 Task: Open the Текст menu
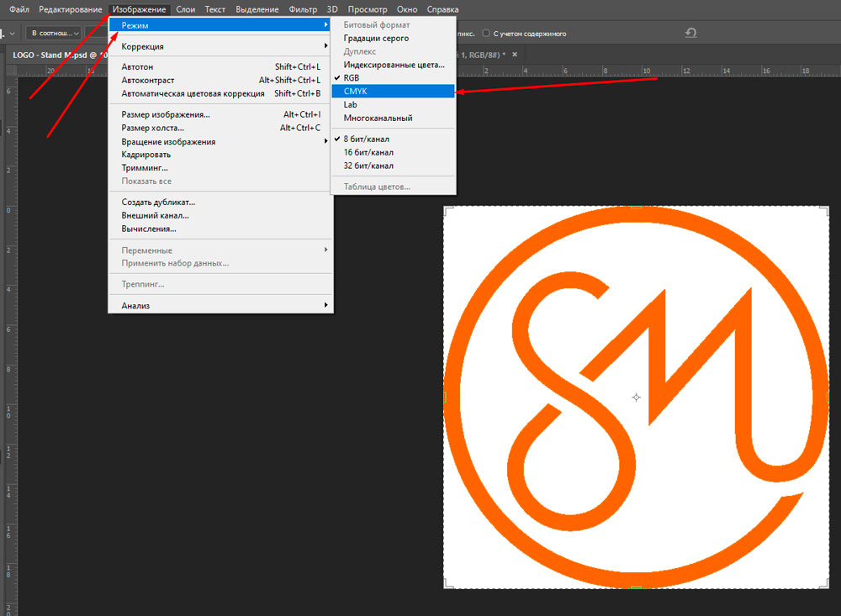tap(215, 9)
